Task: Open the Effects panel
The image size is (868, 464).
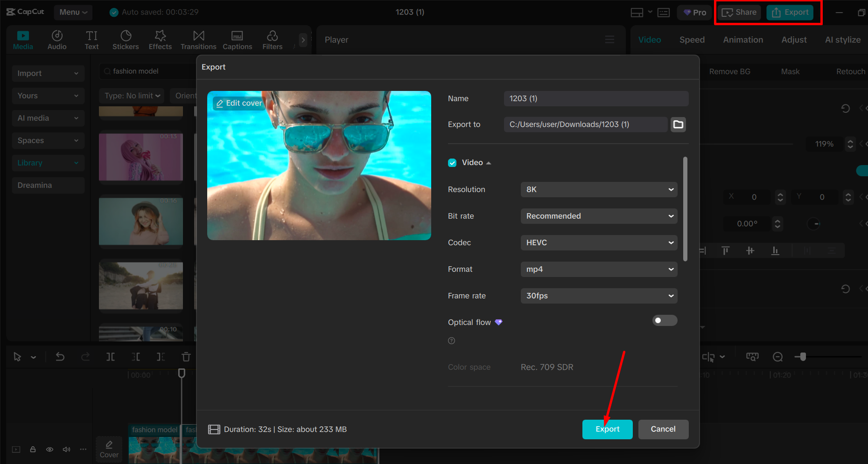Action: pyautogui.click(x=160, y=40)
